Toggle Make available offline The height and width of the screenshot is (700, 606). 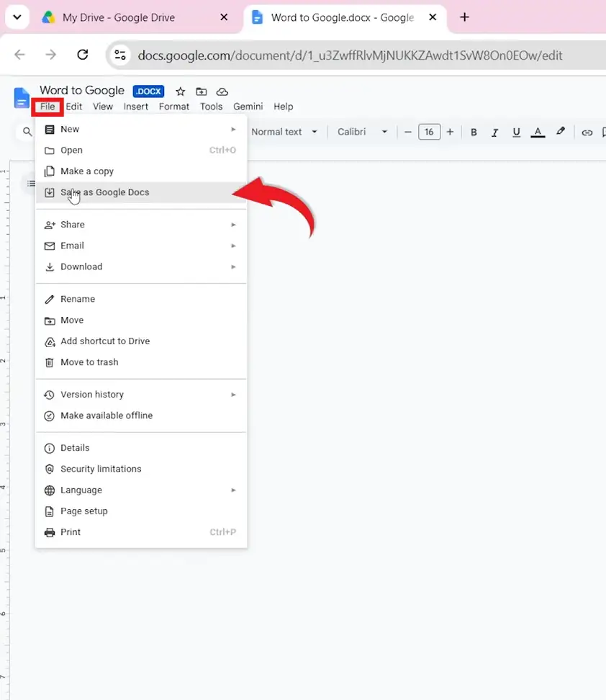(141, 416)
